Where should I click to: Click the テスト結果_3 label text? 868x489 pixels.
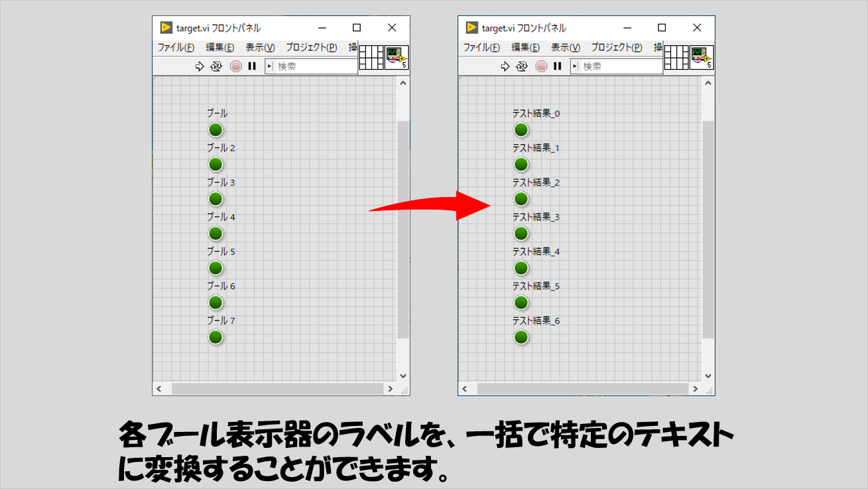click(x=536, y=217)
